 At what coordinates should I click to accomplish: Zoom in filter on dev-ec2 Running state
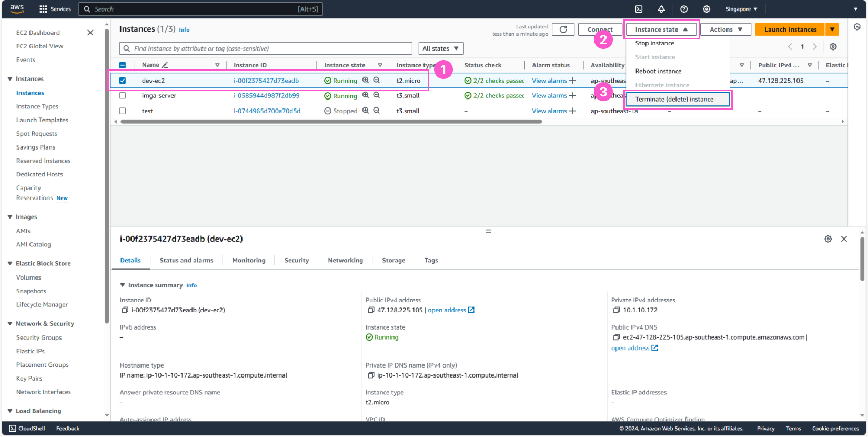366,81
